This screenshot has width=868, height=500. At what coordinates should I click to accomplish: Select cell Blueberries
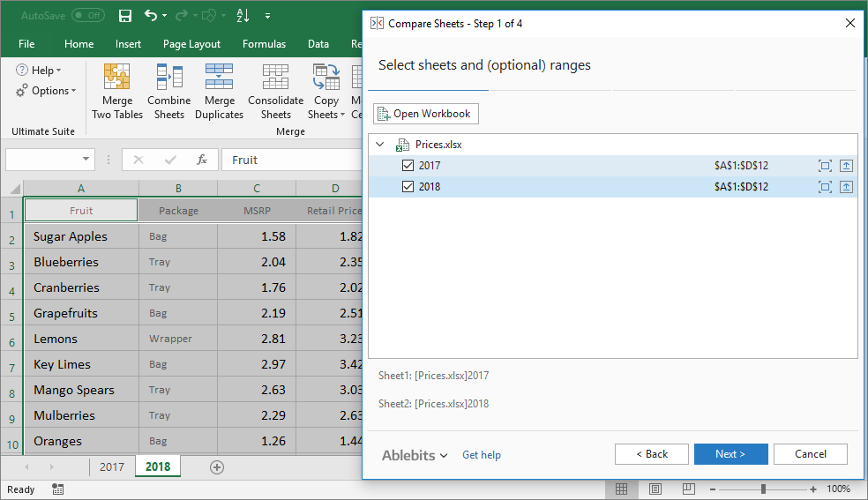[81, 262]
